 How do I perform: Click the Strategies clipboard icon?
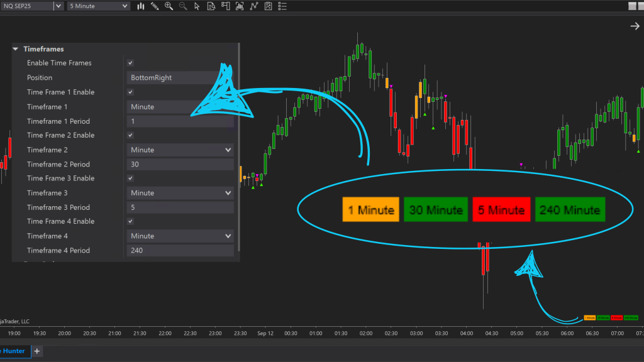click(x=267, y=6)
